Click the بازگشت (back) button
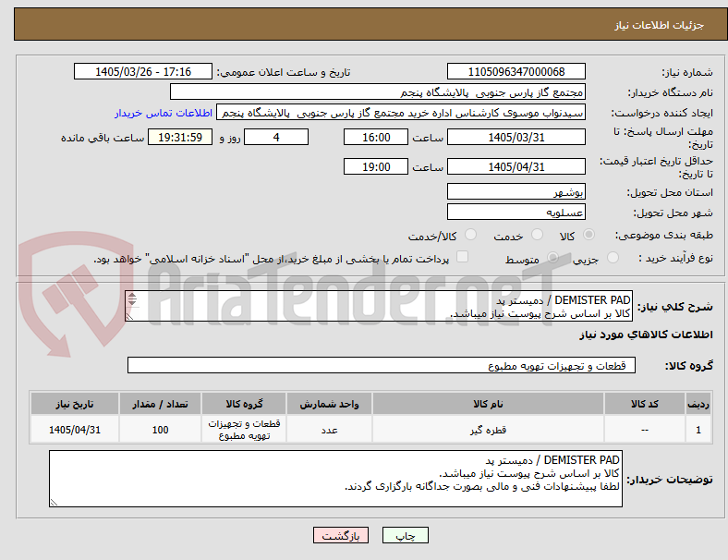This screenshot has height=560, width=728. 341,535
